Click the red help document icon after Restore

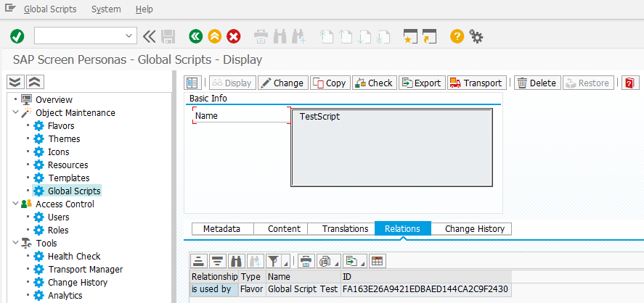(630, 83)
